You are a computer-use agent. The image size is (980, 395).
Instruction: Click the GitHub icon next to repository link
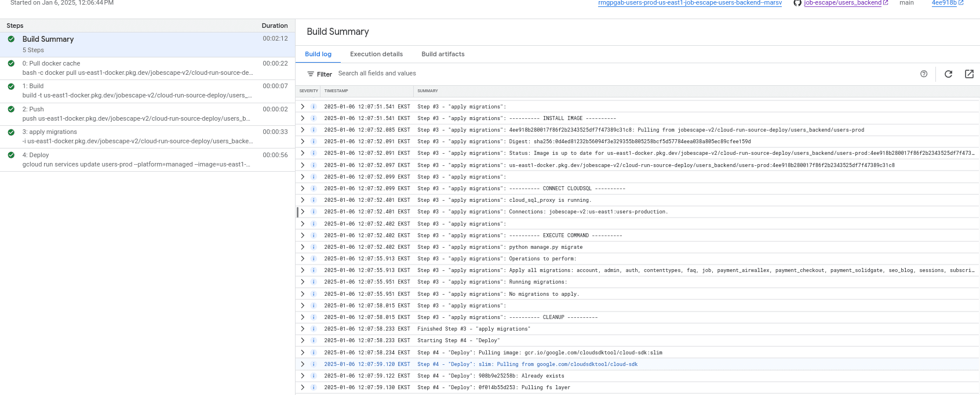(797, 3)
